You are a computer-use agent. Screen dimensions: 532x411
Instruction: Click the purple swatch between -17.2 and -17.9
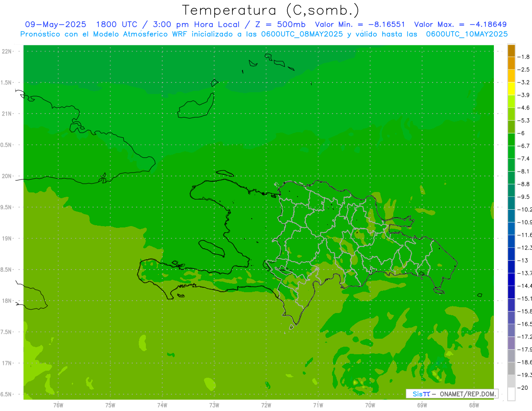(x=511, y=343)
